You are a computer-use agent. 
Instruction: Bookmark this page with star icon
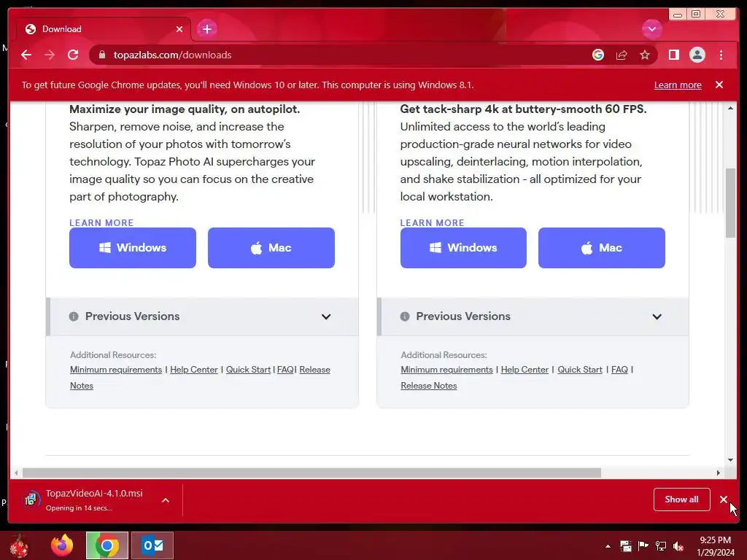(x=645, y=55)
